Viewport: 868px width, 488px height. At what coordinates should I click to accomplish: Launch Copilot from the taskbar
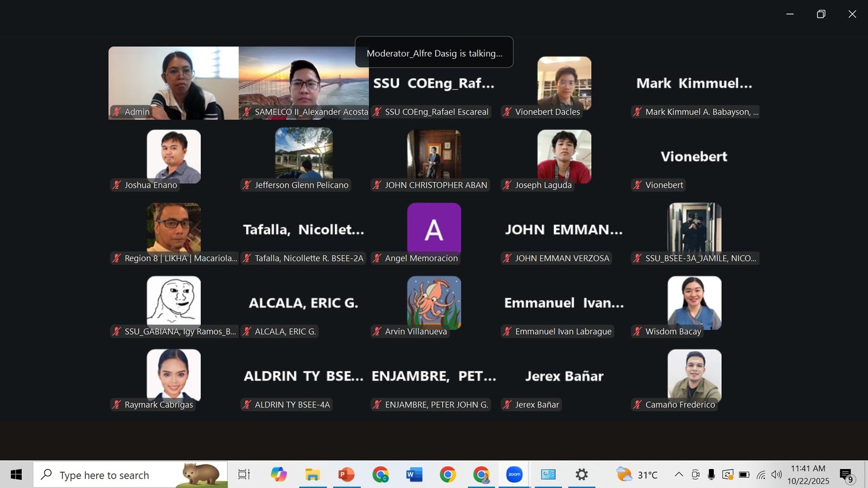point(279,474)
